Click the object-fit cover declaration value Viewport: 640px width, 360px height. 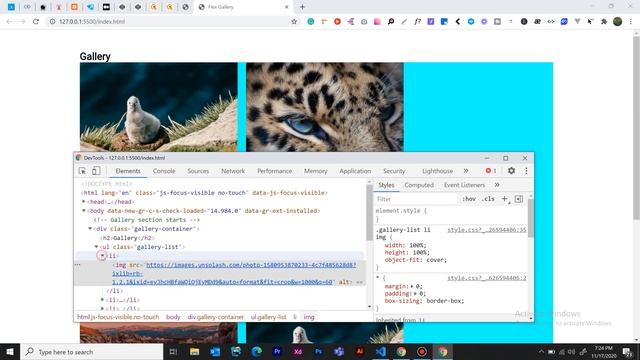[x=436, y=260]
